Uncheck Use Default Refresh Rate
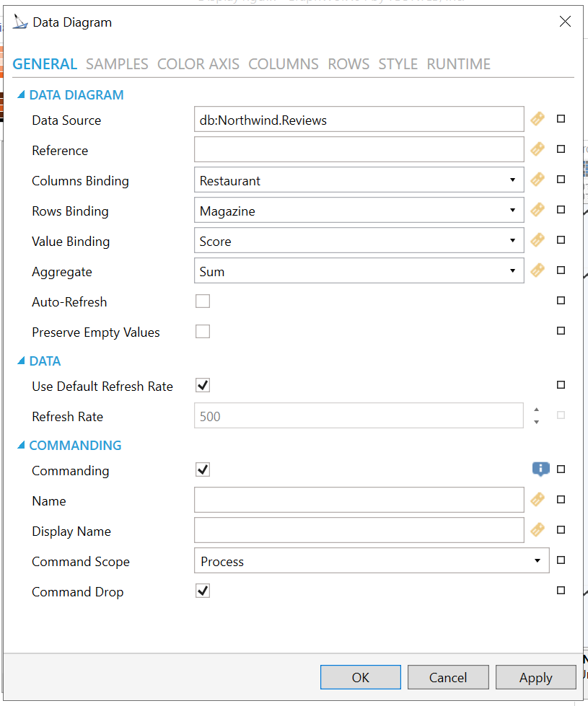The image size is (588, 706). 203,386
